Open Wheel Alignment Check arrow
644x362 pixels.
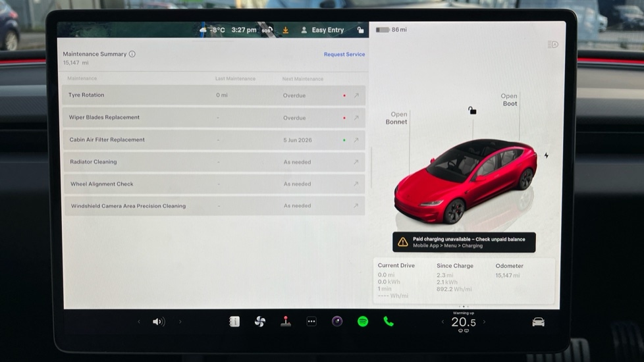tap(356, 184)
